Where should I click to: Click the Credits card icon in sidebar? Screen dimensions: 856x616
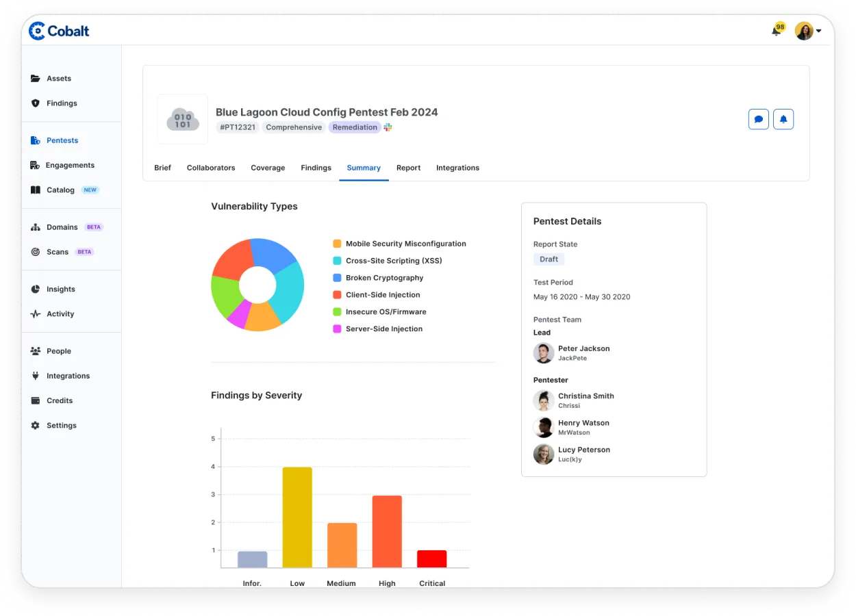tap(36, 400)
